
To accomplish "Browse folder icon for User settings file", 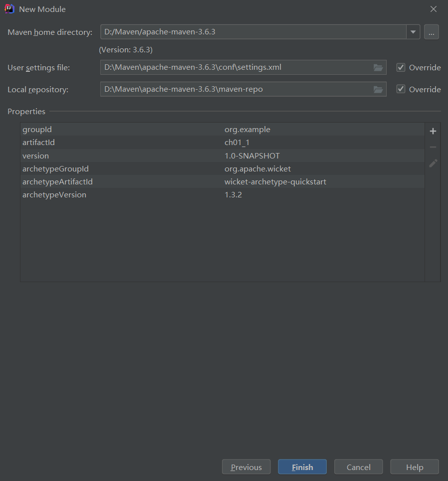I will click(378, 67).
